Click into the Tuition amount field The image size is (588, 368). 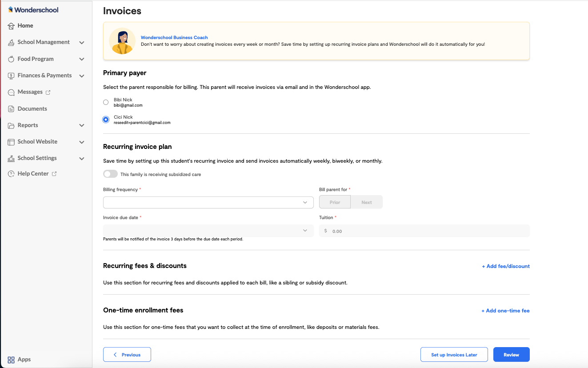424,231
